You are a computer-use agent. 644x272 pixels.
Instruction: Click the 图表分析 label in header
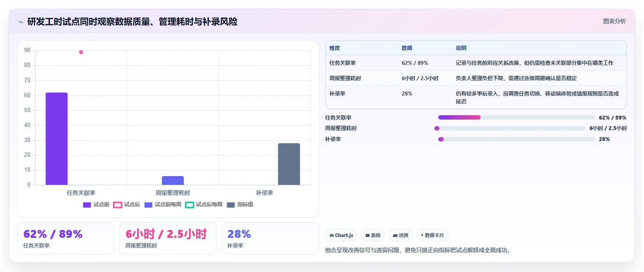(614, 21)
